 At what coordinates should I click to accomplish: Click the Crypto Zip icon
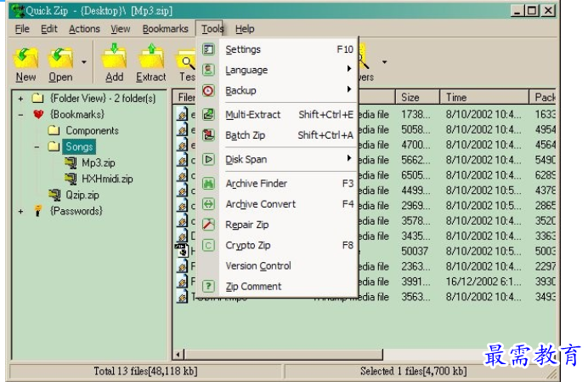(x=208, y=245)
